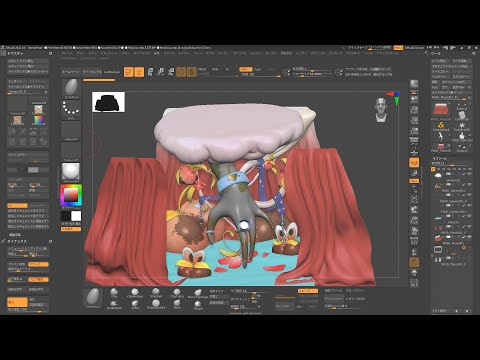Collapse the ダイナミクス panel header
The height and width of the screenshot is (360, 480).
coord(17,241)
